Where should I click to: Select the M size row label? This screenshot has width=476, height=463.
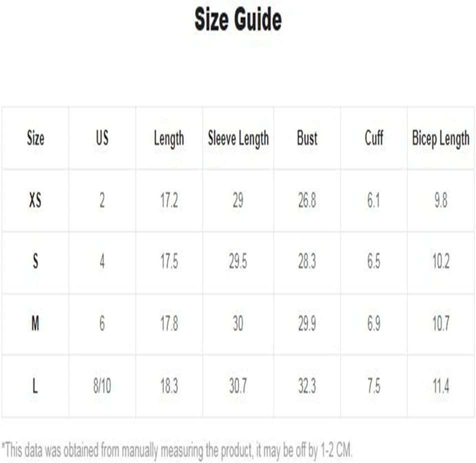(x=35, y=323)
